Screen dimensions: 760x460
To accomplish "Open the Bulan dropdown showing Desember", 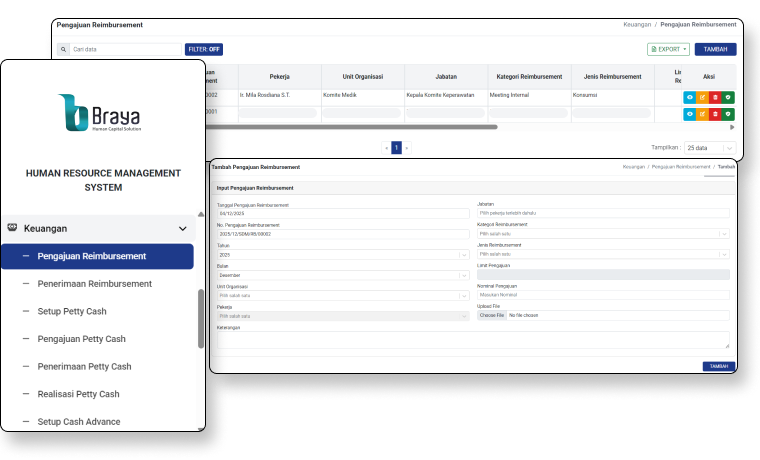I will click(342, 274).
